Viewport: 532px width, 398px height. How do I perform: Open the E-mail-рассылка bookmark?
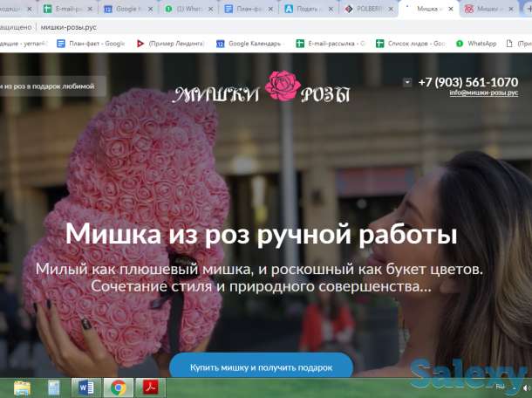(331, 44)
